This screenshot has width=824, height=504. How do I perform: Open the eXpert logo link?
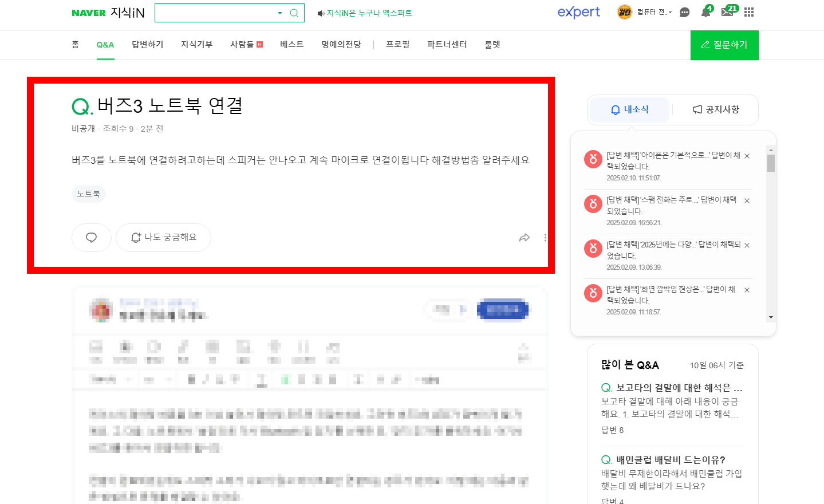click(578, 12)
